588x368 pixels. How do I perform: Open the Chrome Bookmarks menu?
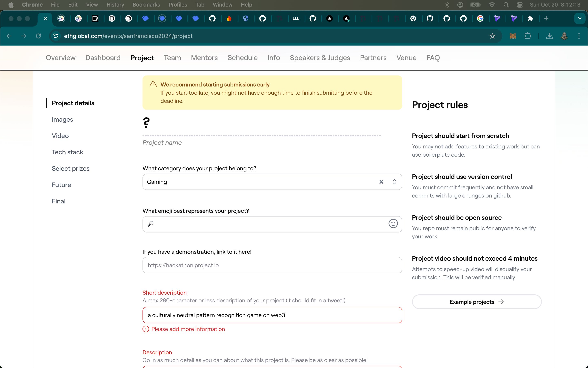click(x=146, y=5)
